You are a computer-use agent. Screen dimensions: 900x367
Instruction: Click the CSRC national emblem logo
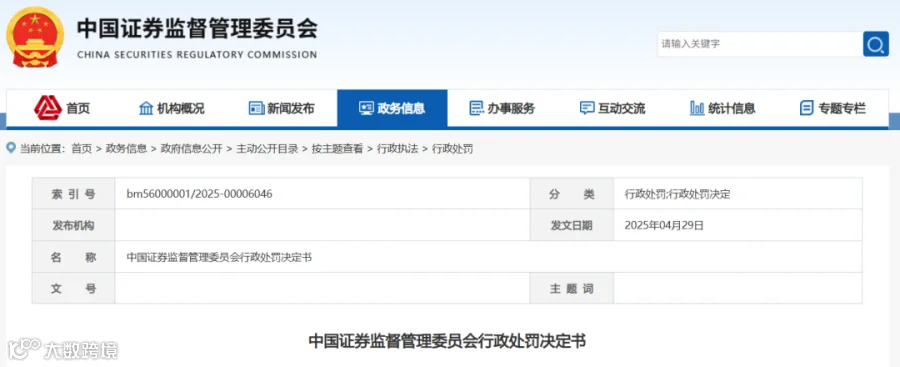[x=34, y=37]
